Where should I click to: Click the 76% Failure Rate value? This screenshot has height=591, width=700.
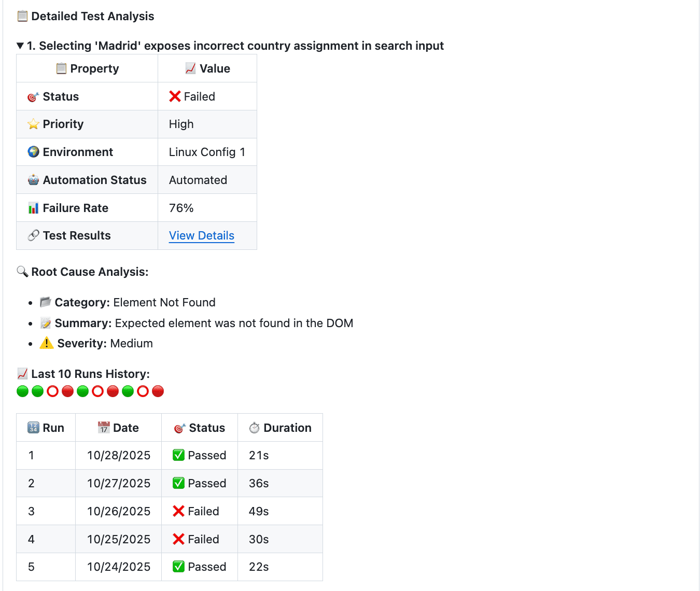180,207
